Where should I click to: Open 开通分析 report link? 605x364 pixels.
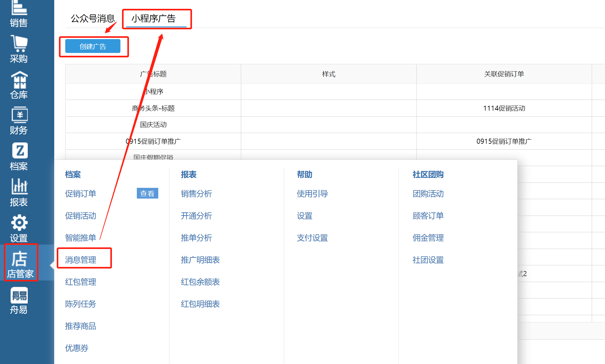tap(196, 216)
